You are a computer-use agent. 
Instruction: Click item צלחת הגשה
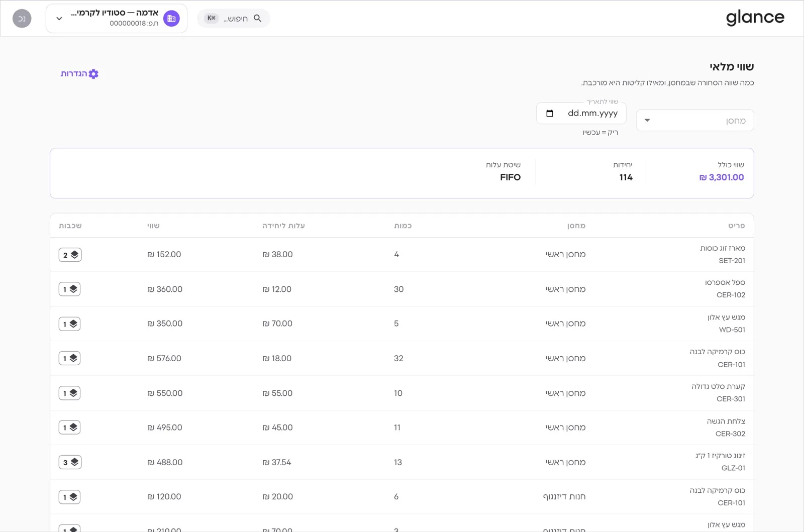coord(726,421)
